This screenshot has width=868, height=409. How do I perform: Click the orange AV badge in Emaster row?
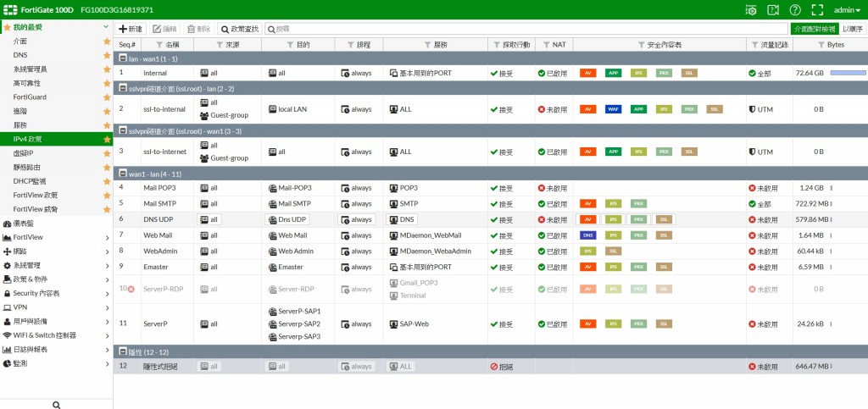click(x=588, y=267)
